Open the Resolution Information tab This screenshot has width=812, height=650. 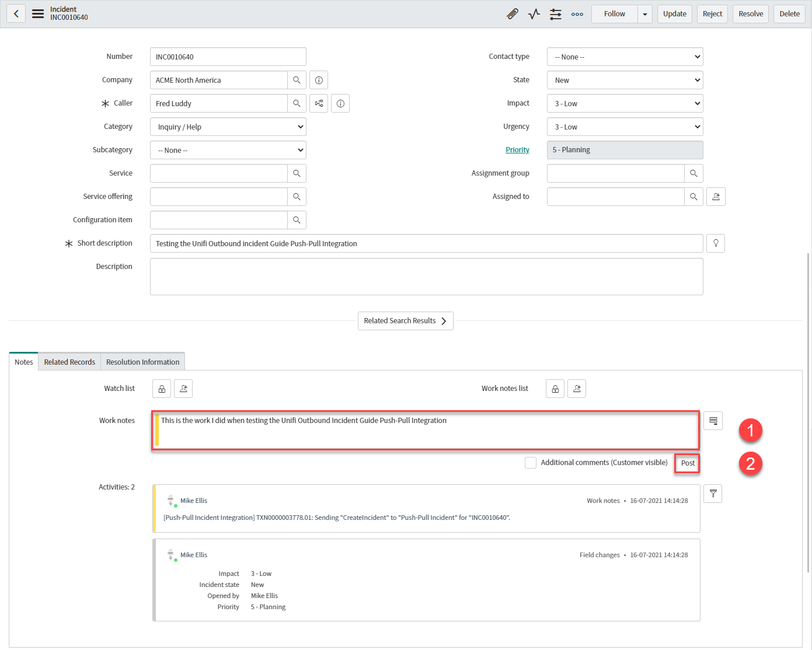point(142,362)
